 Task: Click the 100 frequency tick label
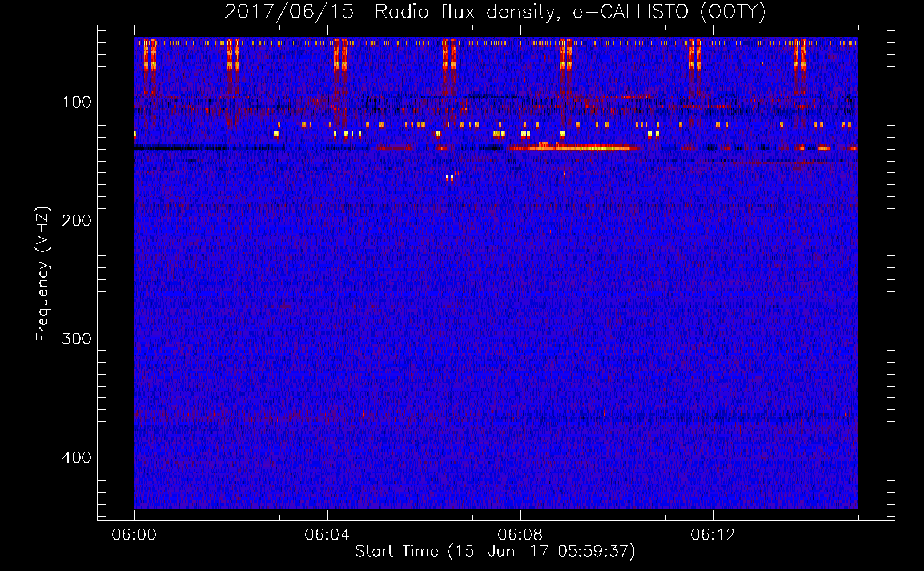point(77,103)
